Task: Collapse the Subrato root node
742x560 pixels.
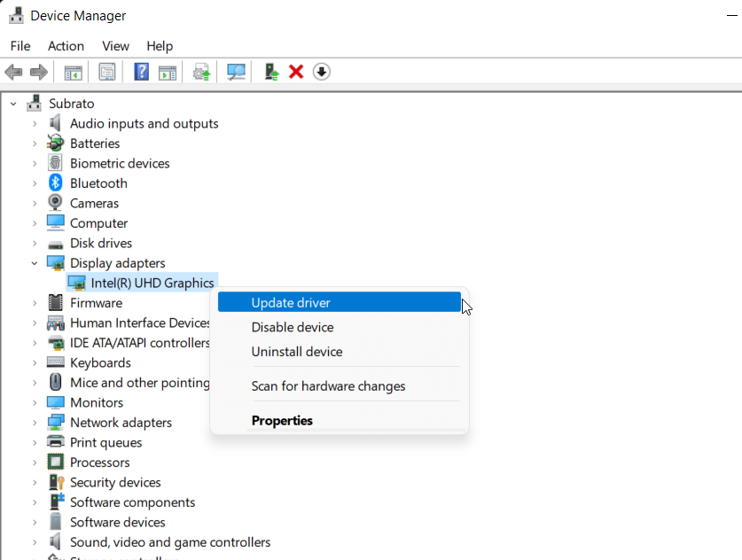Action: point(13,104)
